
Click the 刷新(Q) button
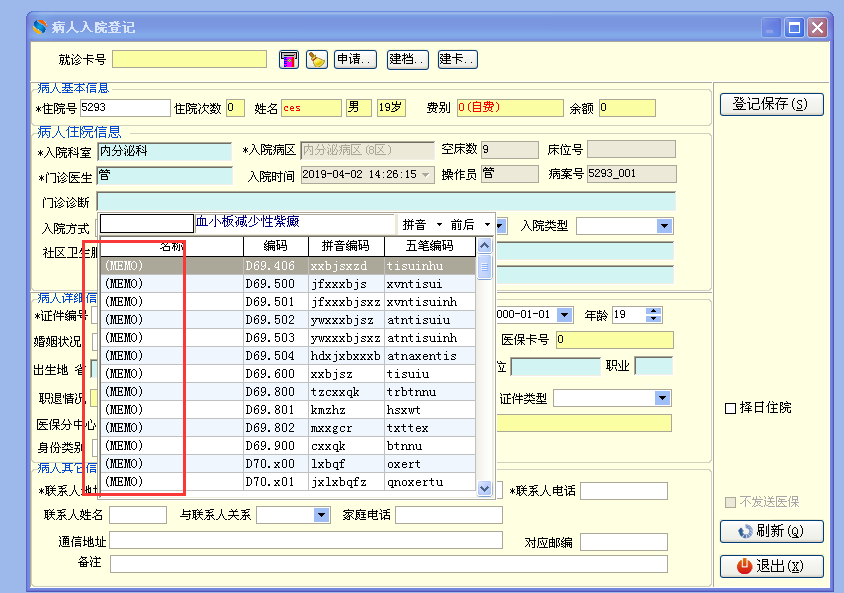pyautogui.click(x=771, y=532)
